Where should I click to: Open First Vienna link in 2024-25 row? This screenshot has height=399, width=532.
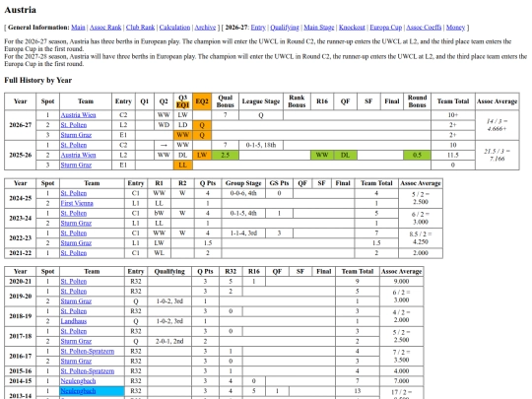(x=77, y=203)
